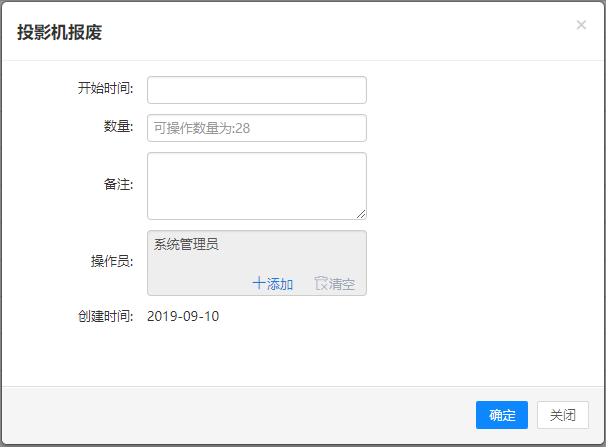The height and width of the screenshot is (447, 606).
Task: Close the dialog with the X icon
Action: coord(581,25)
